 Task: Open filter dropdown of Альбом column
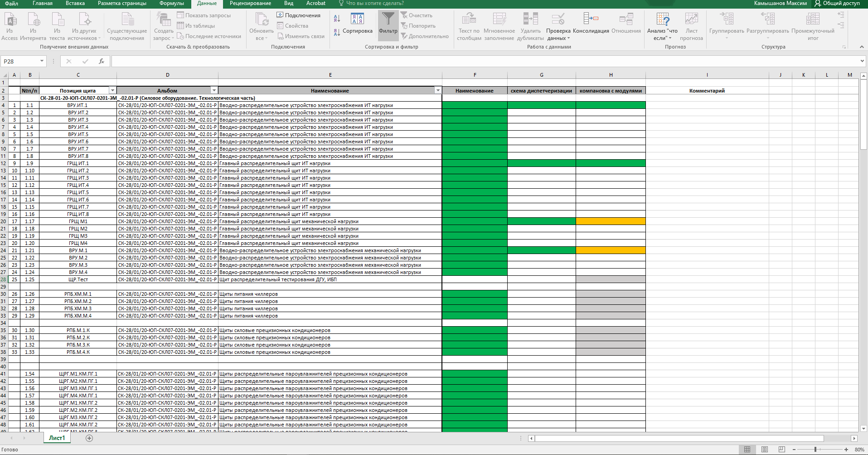[214, 90]
